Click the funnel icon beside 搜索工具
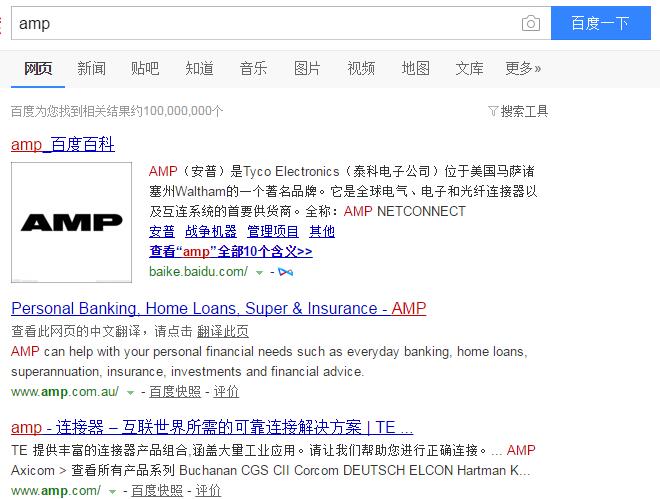 [493, 111]
